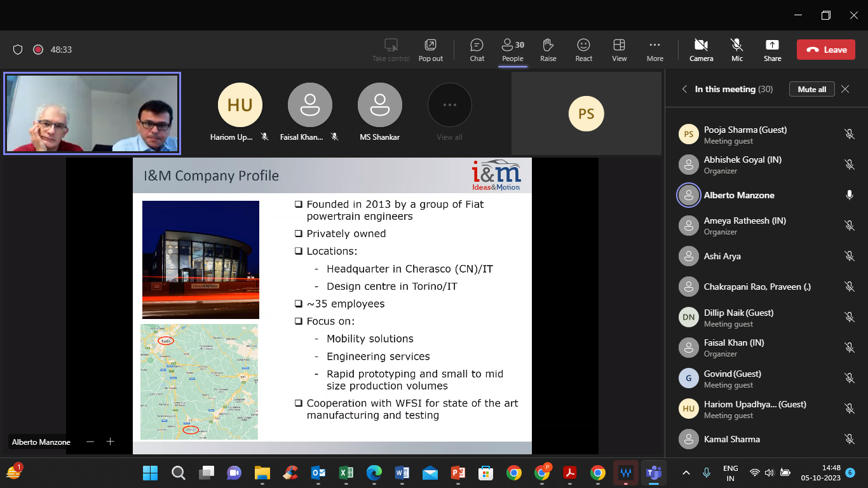
Task: Raise your hand in the meeting
Action: [548, 49]
